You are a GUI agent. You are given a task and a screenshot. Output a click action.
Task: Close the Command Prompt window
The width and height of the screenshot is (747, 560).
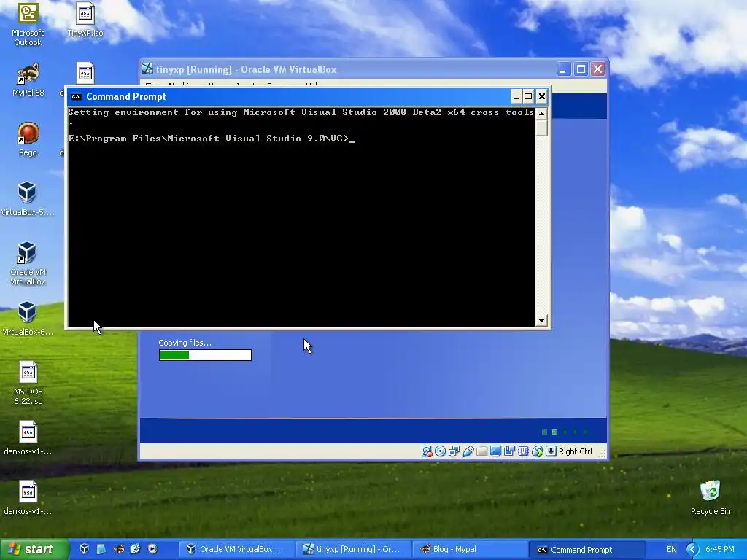pyautogui.click(x=542, y=97)
